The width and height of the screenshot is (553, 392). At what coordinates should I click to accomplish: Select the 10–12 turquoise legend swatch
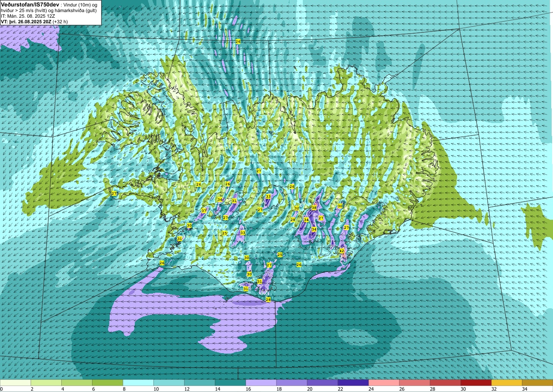(x=169, y=383)
